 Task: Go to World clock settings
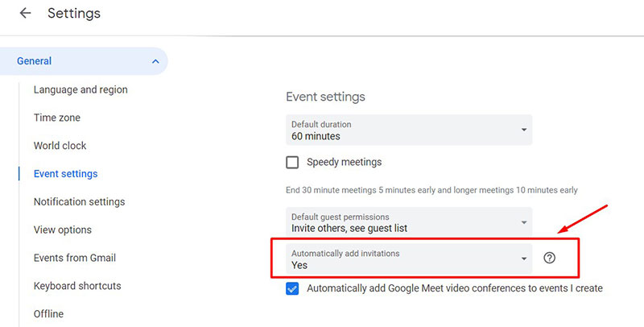click(x=60, y=146)
